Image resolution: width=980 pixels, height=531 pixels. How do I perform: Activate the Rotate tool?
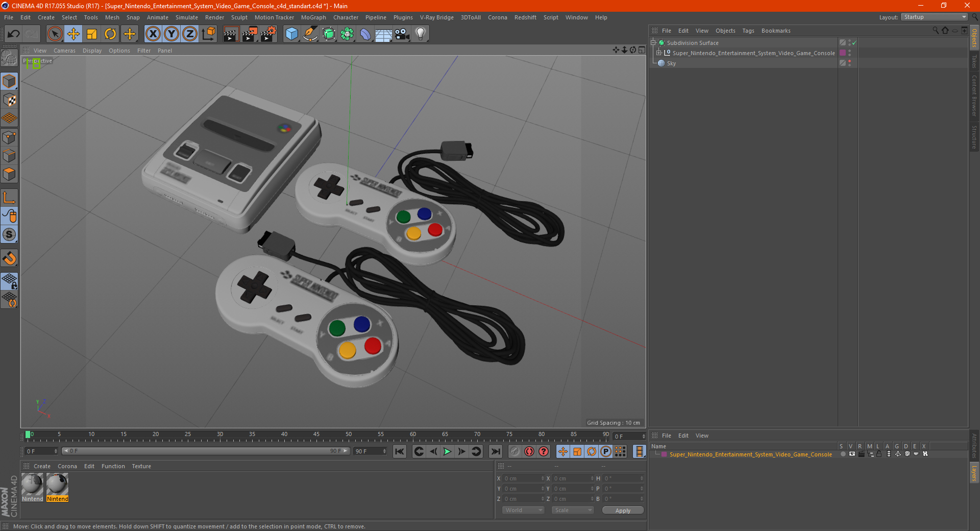coord(110,34)
